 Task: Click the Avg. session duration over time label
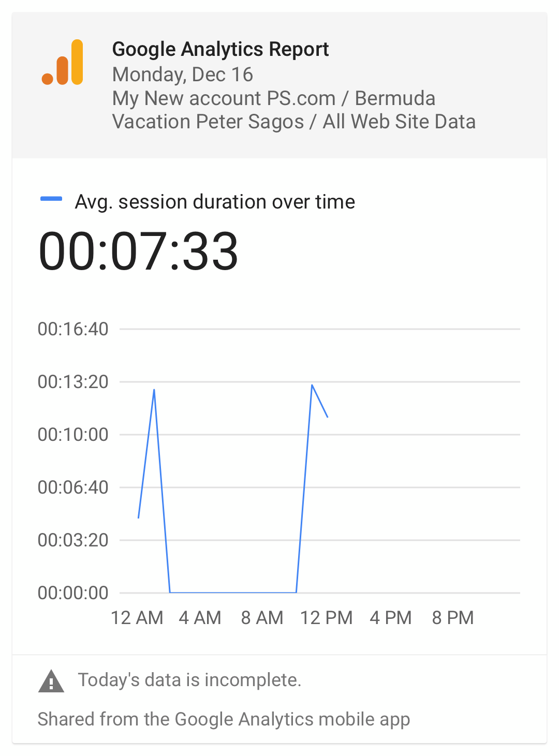pyautogui.click(x=215, y=202)
